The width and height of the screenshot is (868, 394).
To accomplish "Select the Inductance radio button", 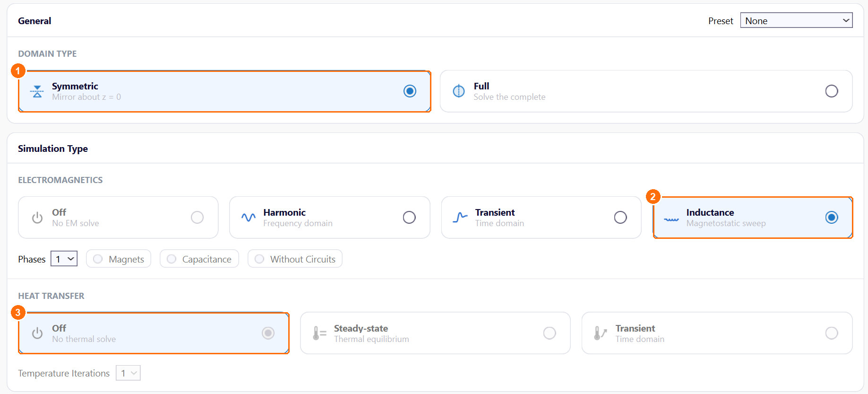I will pyautogui.click(x=832, y=217).
